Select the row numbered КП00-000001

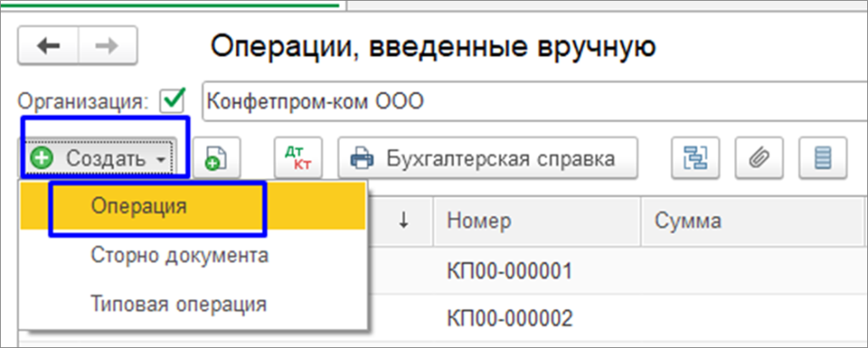(617, 271)
